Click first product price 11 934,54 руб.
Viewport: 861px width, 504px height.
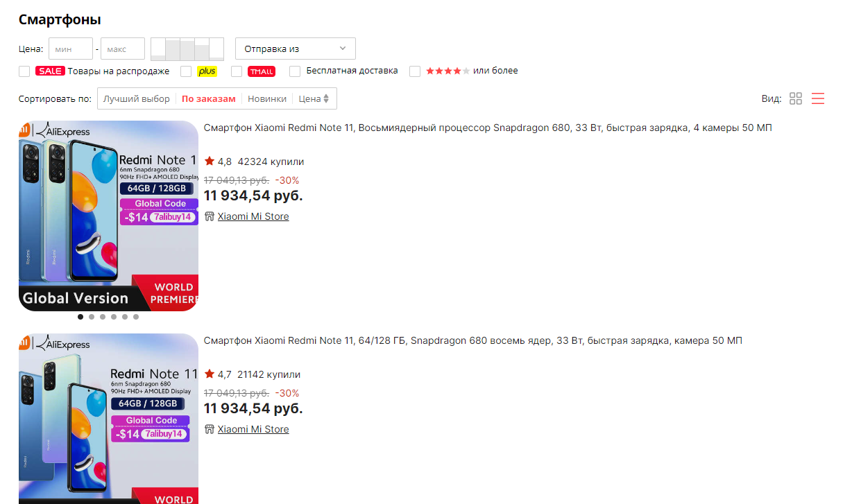click(253, 195)
